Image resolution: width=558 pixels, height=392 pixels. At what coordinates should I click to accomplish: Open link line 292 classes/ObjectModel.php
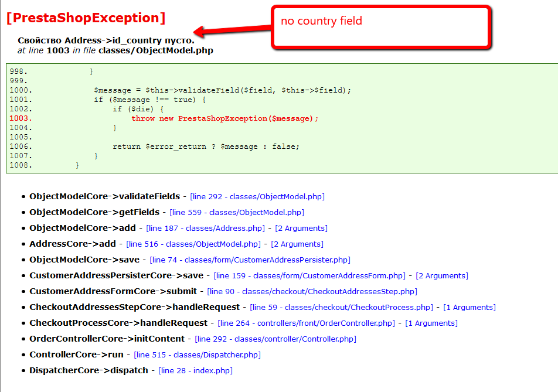[257, 197]
